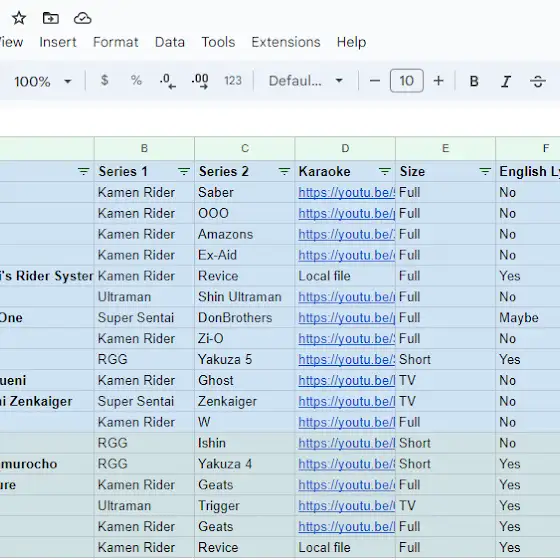Select column C header
The height and width of the screenshot is (560, 560).
point(245,148)
